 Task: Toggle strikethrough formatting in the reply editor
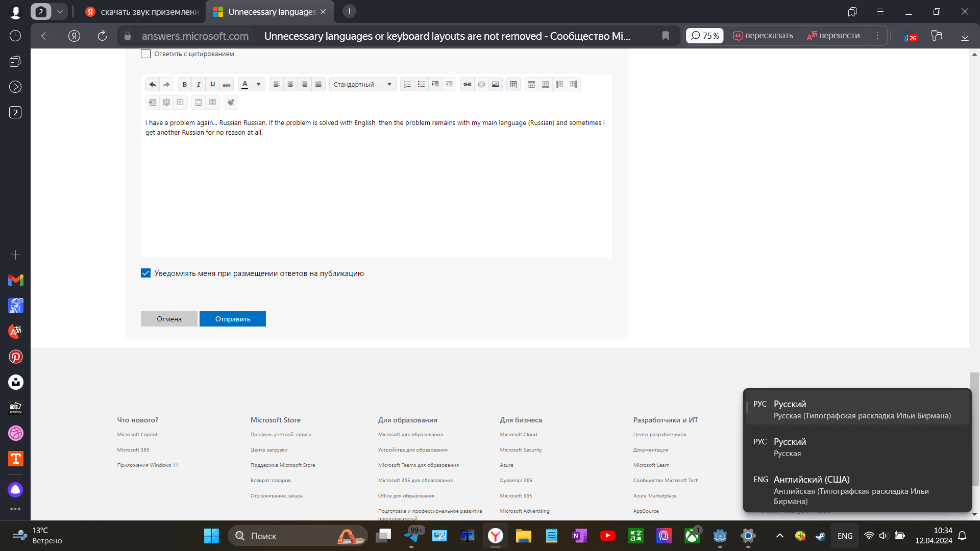227,85
